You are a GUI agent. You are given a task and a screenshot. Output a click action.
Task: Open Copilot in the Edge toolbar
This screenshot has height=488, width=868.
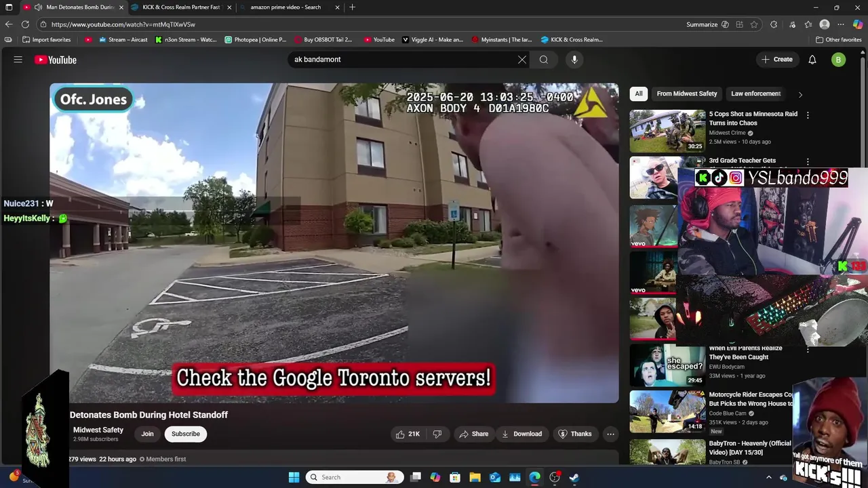[x=858, y=24]
